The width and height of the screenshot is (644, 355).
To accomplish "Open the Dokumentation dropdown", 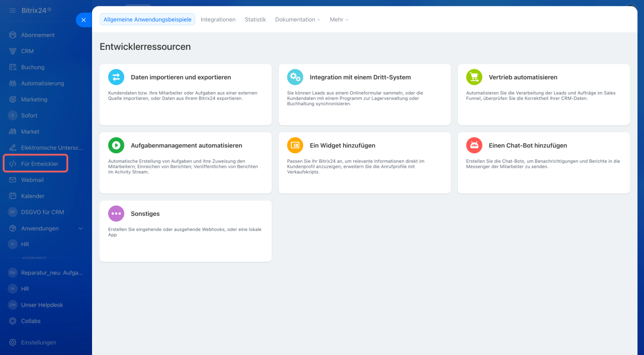I will pos(298,20).
